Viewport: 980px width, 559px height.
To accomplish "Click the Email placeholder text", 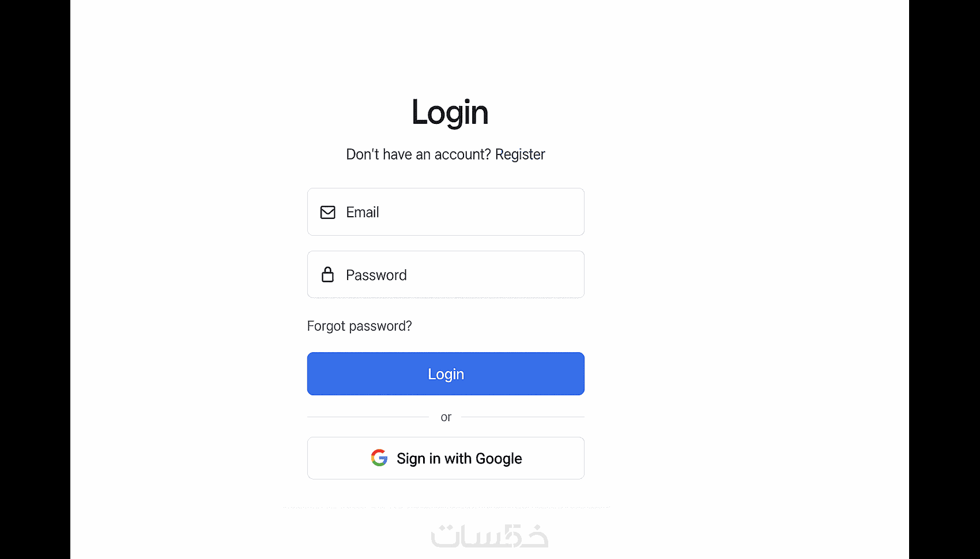I will 363,213.
